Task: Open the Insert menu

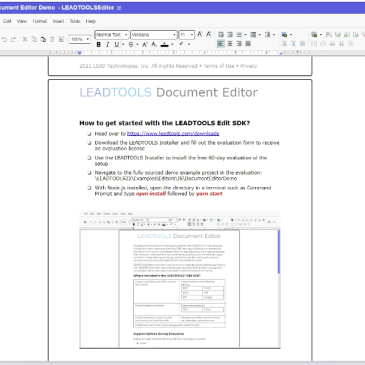Action: click(x=58, y=21)
